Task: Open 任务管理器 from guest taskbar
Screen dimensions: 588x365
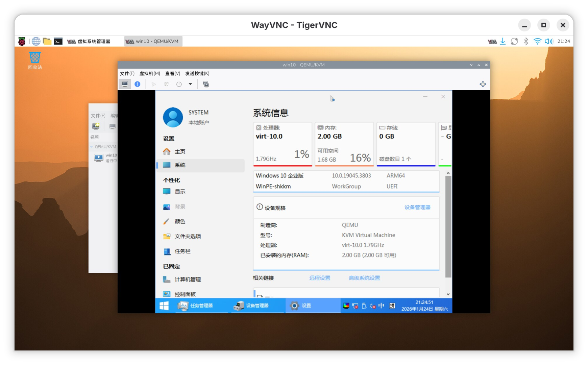Action: (x=196, y=306)
